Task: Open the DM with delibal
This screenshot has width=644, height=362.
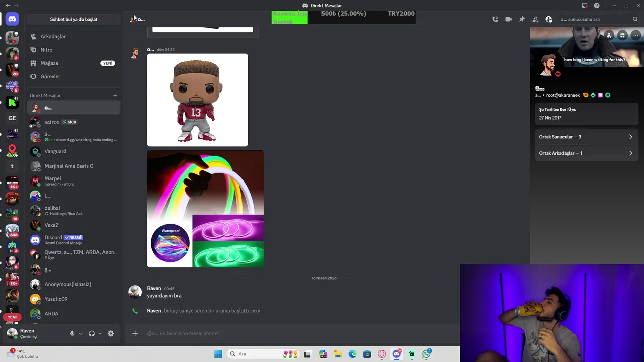Action: pyautogui.click(x=73, y=210)
